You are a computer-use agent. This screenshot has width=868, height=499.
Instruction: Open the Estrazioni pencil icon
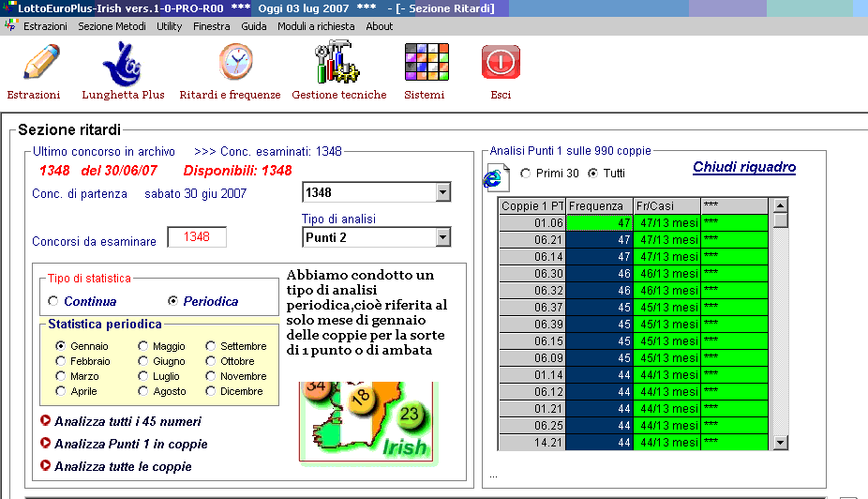pos(41,62)
